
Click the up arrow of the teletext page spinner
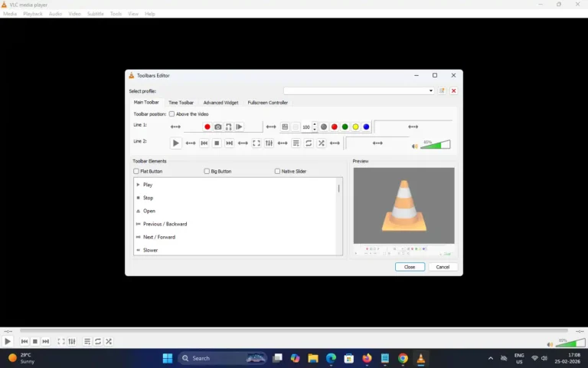pyautogui.click(x=315, y=124)
